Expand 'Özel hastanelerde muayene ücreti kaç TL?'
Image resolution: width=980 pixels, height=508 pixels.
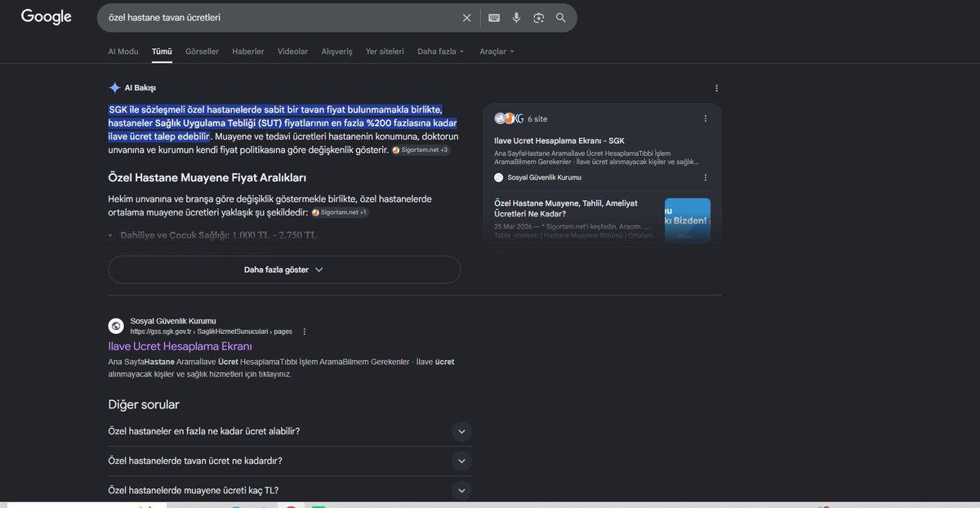pyautogui.click(x=290, y=491)
